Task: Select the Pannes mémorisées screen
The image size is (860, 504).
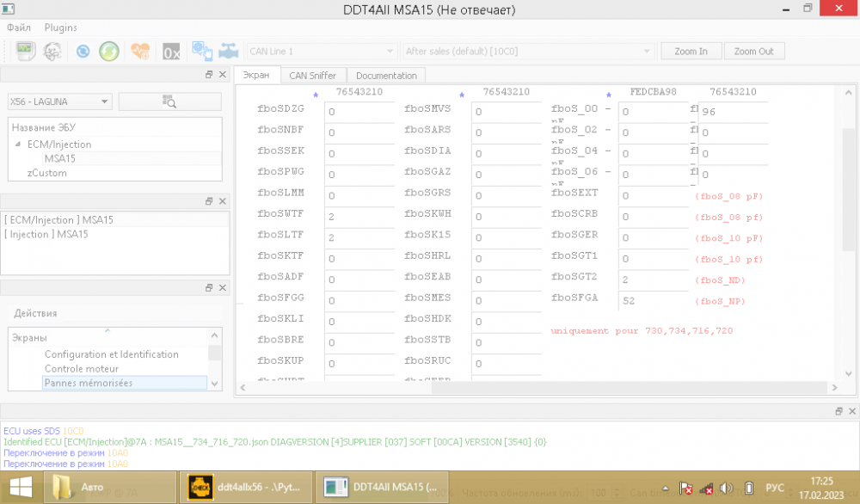Action: pyautogui.click(x=125, y=383)
